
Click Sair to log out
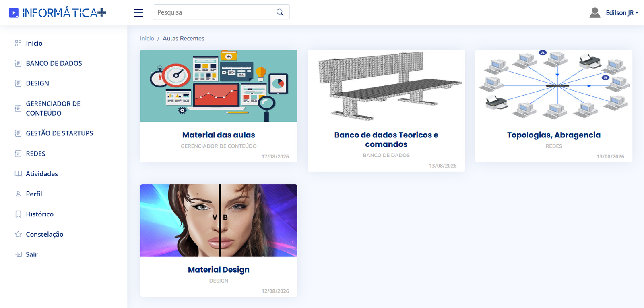click(x=32, y=254)
